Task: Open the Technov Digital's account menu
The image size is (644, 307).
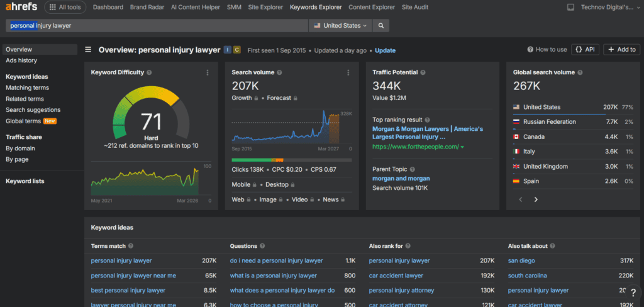Action: click(610, 7)
